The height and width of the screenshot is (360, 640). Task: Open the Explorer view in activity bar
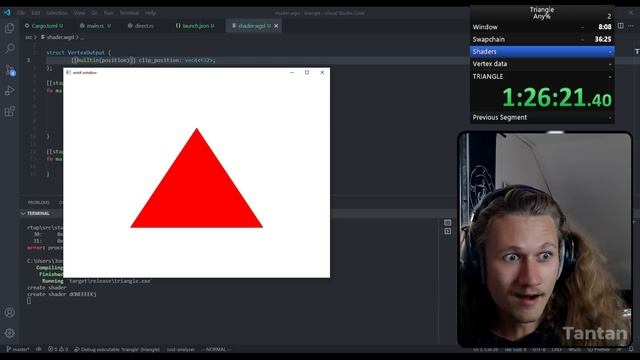point(9,28)
